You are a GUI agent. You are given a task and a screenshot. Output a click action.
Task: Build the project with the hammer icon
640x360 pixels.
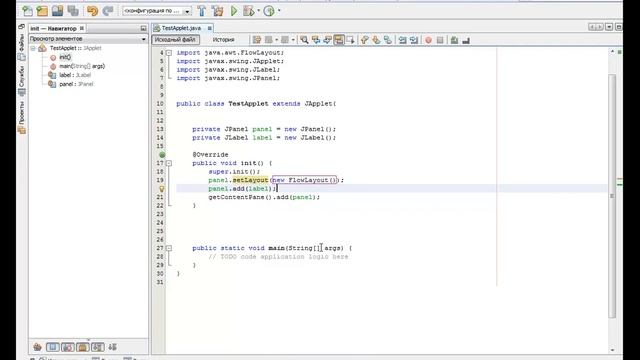(x=202, y=11)
